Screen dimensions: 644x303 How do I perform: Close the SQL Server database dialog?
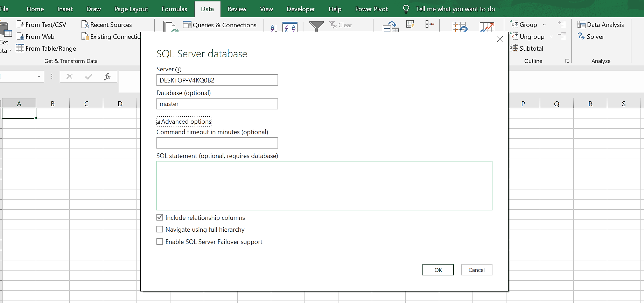(x=500, y=39)
